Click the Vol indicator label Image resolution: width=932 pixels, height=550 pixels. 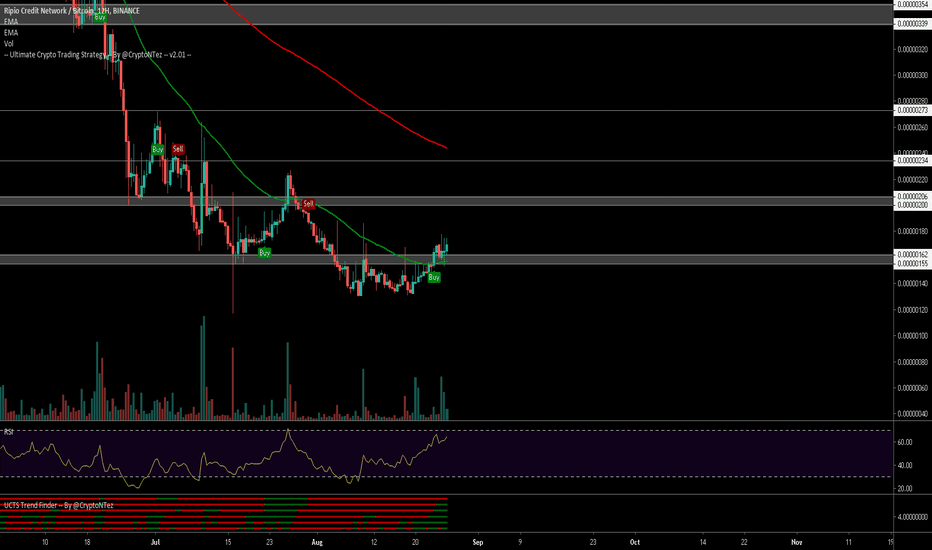tap(8, 43)
